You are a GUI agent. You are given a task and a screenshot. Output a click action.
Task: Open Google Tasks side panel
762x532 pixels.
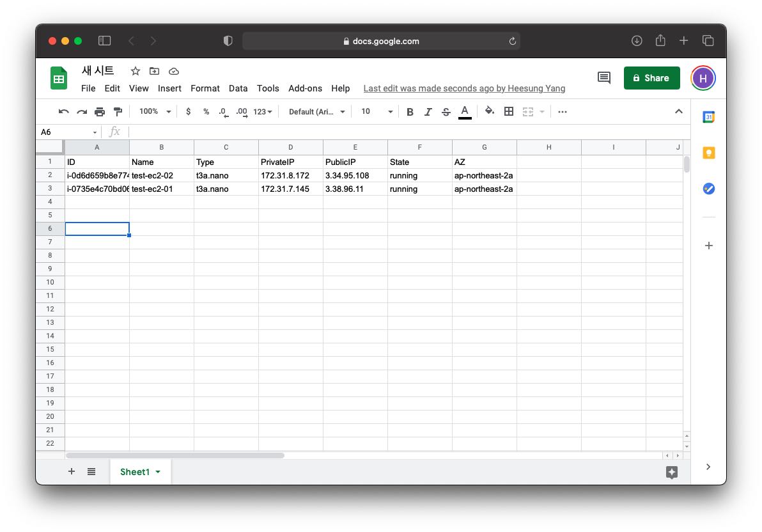click(x=708, y=189)
